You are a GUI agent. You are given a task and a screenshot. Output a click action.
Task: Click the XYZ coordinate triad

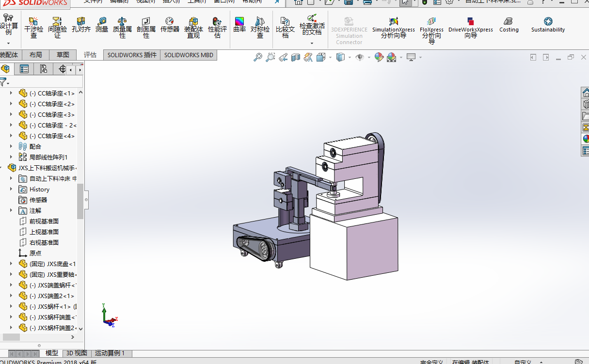click(110, 315)
